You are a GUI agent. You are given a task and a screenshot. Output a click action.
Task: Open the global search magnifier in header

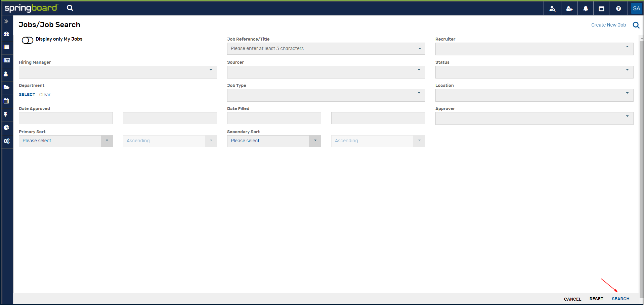coord(70,8)
